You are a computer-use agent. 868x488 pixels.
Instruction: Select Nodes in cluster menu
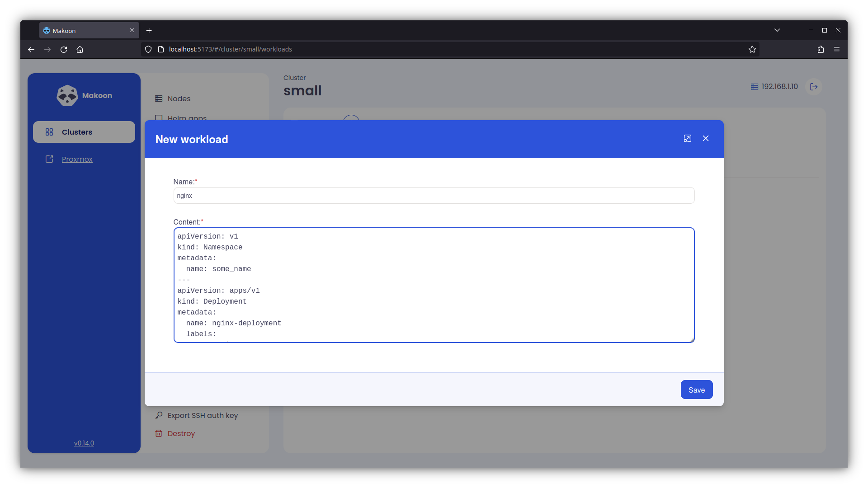[179, 99]
